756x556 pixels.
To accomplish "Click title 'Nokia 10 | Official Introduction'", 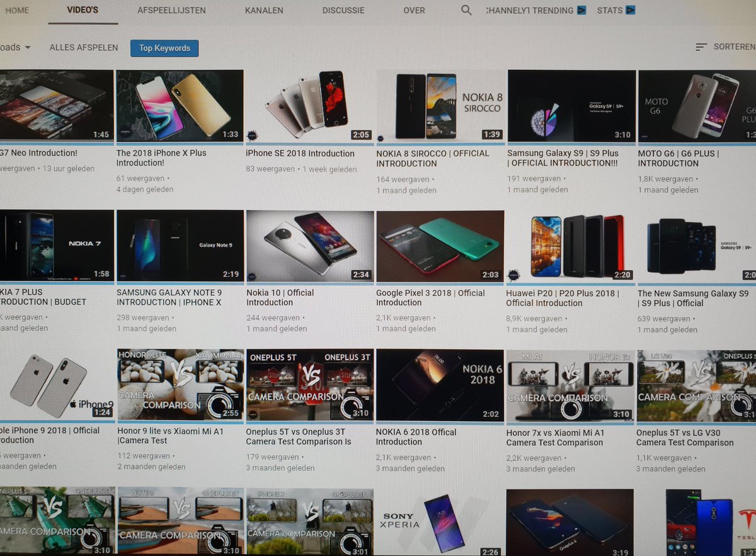I will pyautogui.click(x=280, y=297).
